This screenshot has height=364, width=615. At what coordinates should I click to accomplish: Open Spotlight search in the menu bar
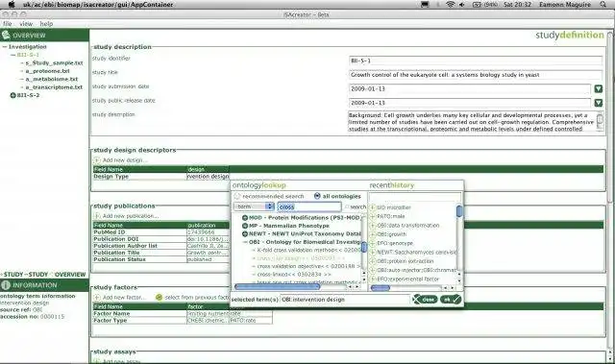(603, 4)
